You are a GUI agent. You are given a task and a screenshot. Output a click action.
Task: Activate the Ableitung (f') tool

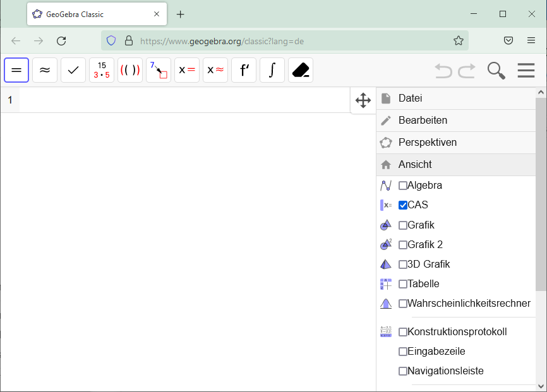[x=244, y=70]
